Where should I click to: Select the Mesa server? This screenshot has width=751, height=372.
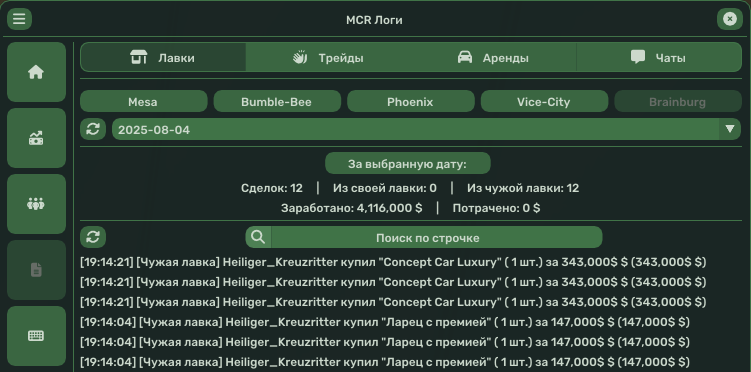(x=144, y=101)
